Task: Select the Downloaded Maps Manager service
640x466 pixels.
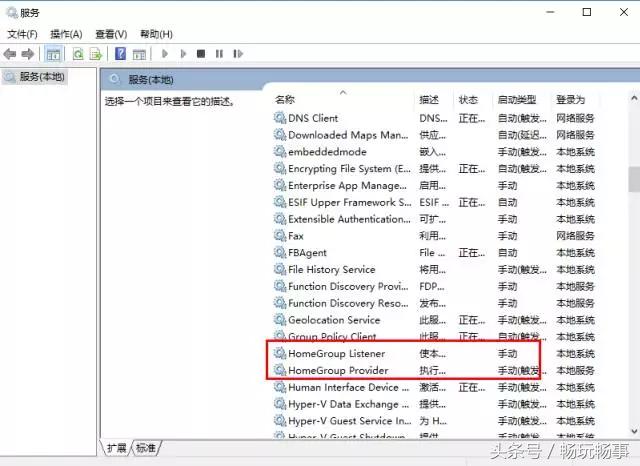Action: pos(433,135)
